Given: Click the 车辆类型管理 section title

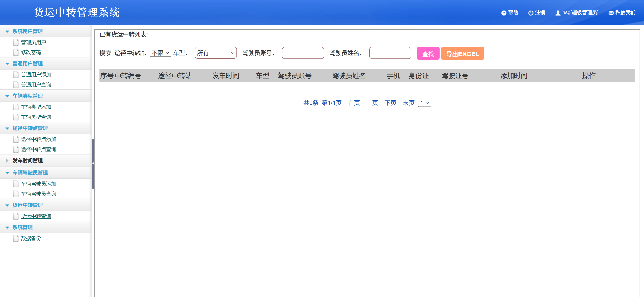Looking at the screenshot, I should click(28, 96).
